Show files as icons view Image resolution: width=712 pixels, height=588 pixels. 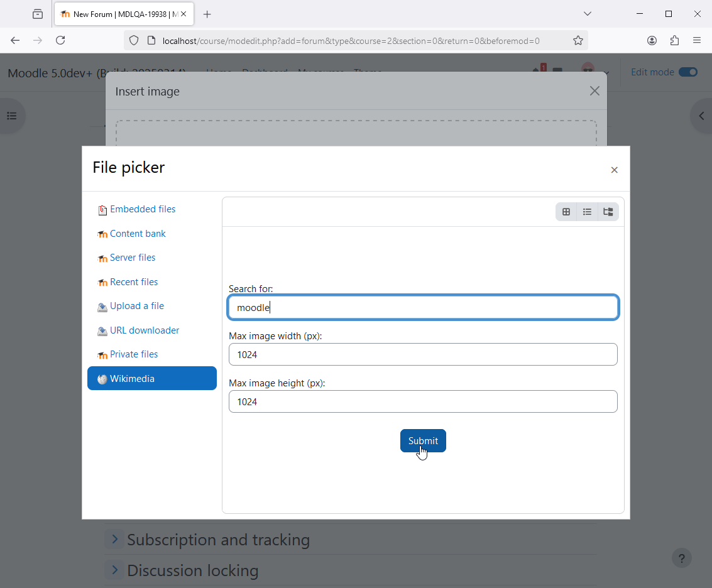pyautogui.click(x=566, y=212)
